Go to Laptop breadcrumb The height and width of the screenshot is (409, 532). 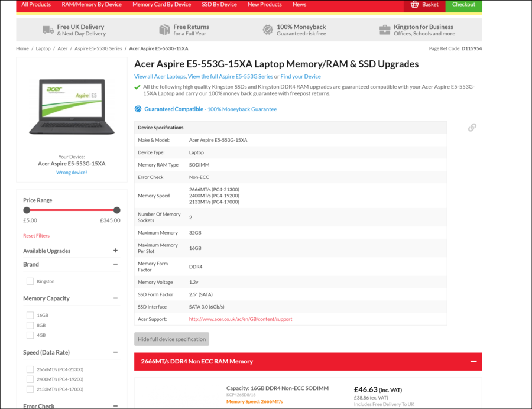pyautogui.click(x=43, y=48)
